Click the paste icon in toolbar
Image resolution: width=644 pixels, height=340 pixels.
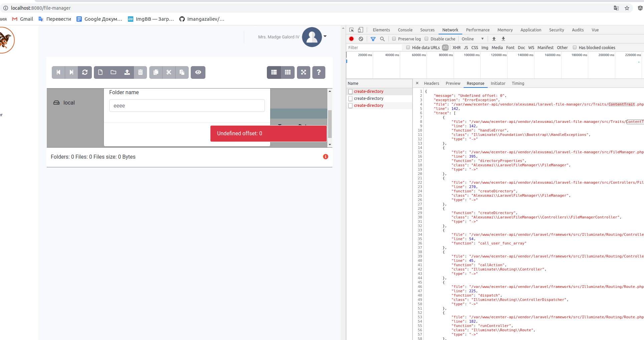pyautogui.click(x=182, y=72)
